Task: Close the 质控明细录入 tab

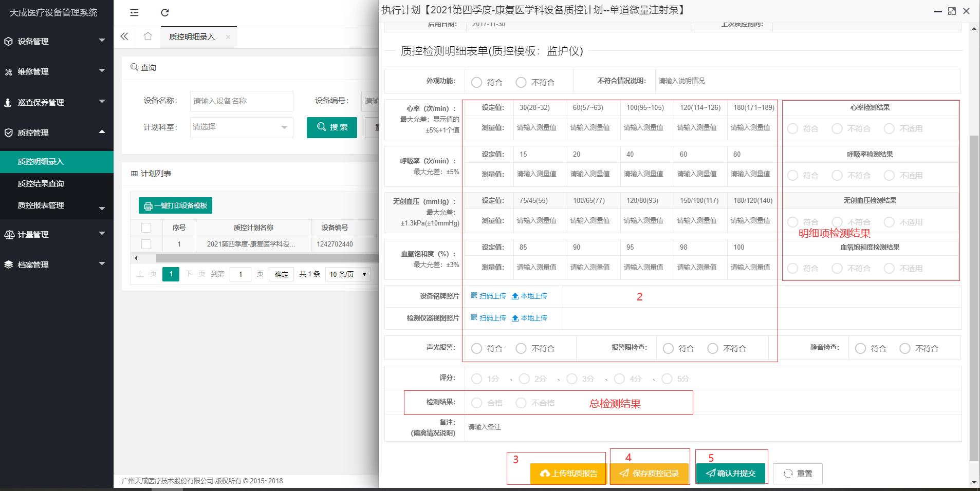Action: click(228, 37)
